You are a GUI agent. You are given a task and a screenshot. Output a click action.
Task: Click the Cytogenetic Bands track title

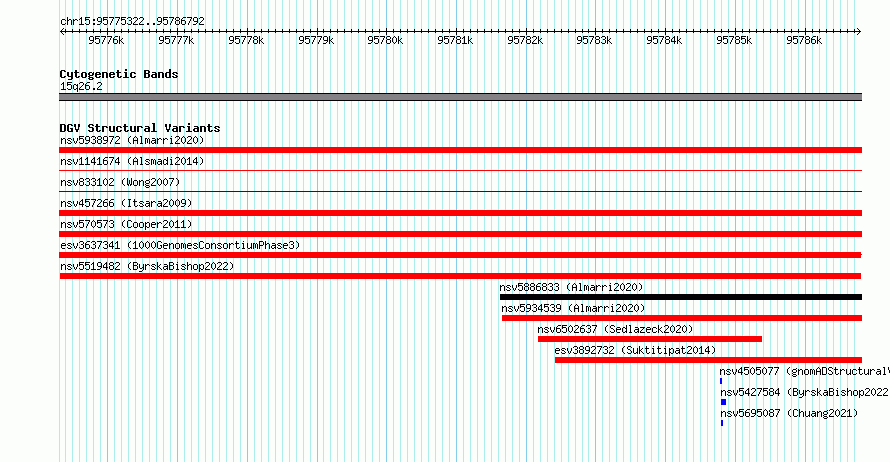pos(119,74)
